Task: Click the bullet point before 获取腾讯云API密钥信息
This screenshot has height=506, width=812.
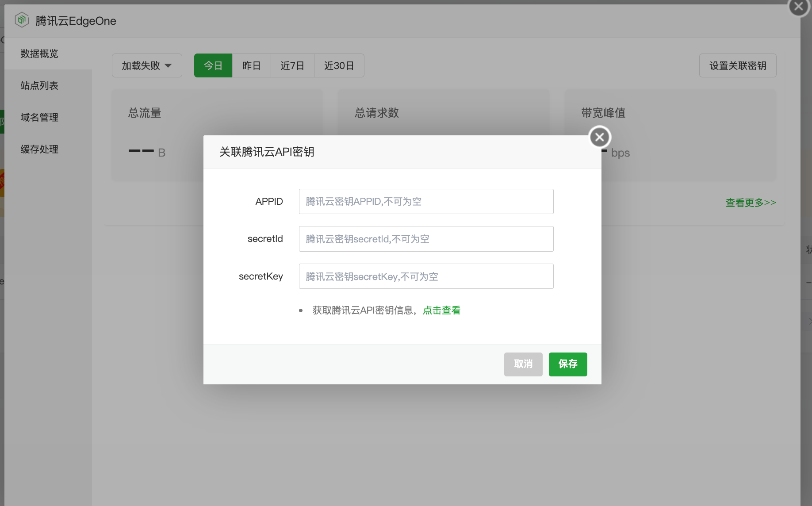Action: click(x=301, y=310)
